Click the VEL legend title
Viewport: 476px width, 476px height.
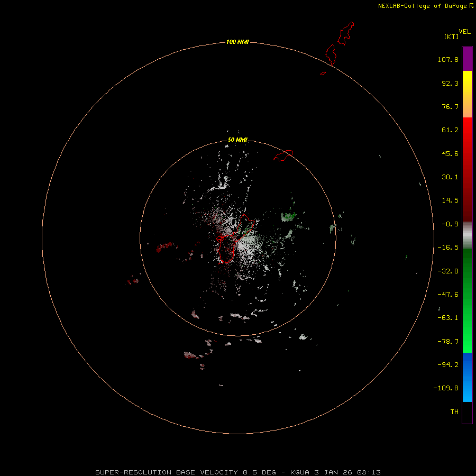[x=464, y=32]
